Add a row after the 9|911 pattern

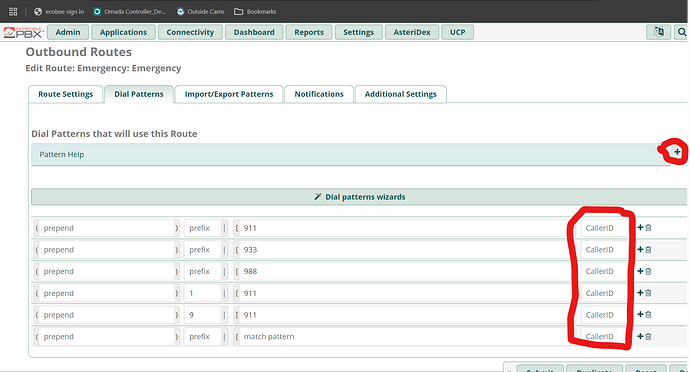click(x=640, y=314)
